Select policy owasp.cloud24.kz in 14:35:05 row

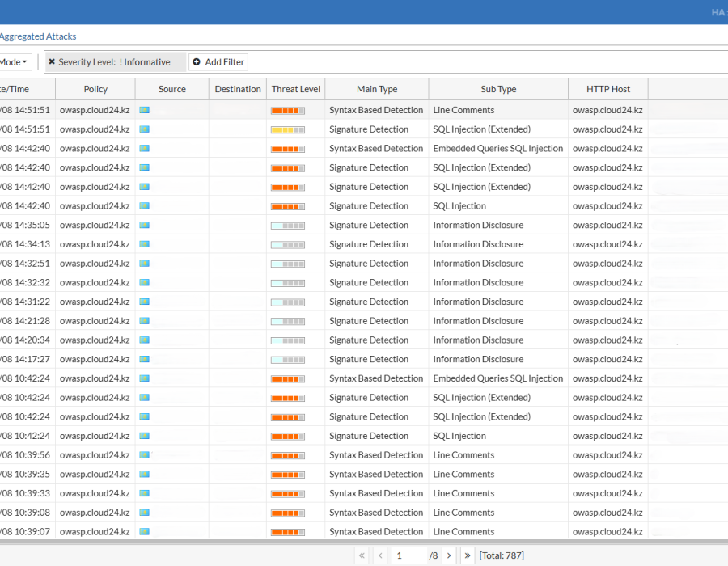point(95,225)
